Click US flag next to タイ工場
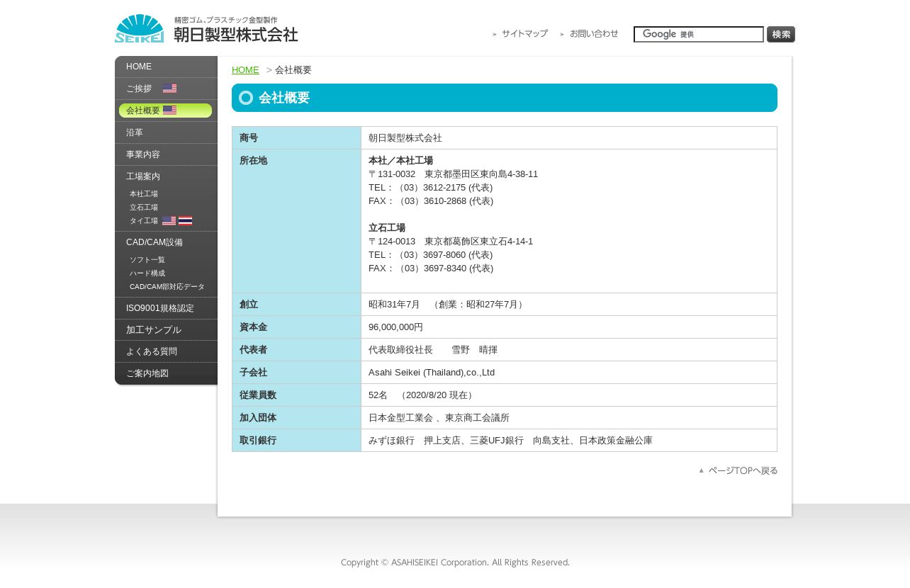910x588 pixels. [x=169, y=221]
